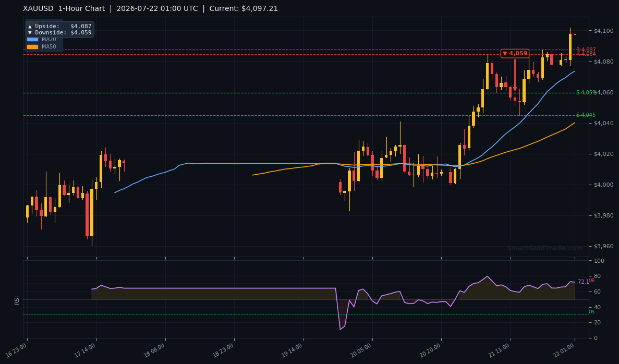Click the RSI 80 axis label
This screenshot has width=619, height=364.
(597, 276)
